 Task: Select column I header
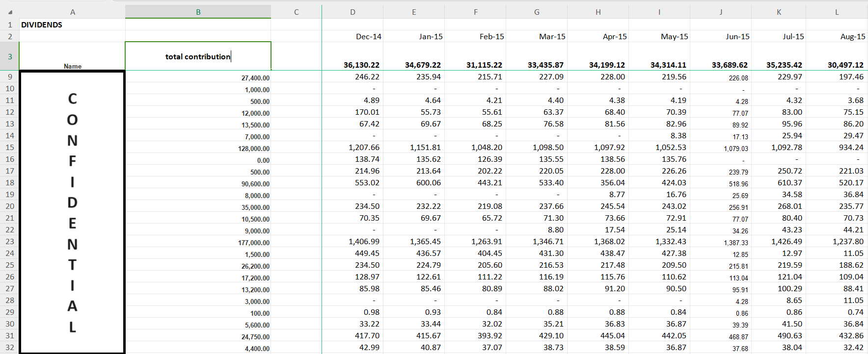[x=659, y=12]
